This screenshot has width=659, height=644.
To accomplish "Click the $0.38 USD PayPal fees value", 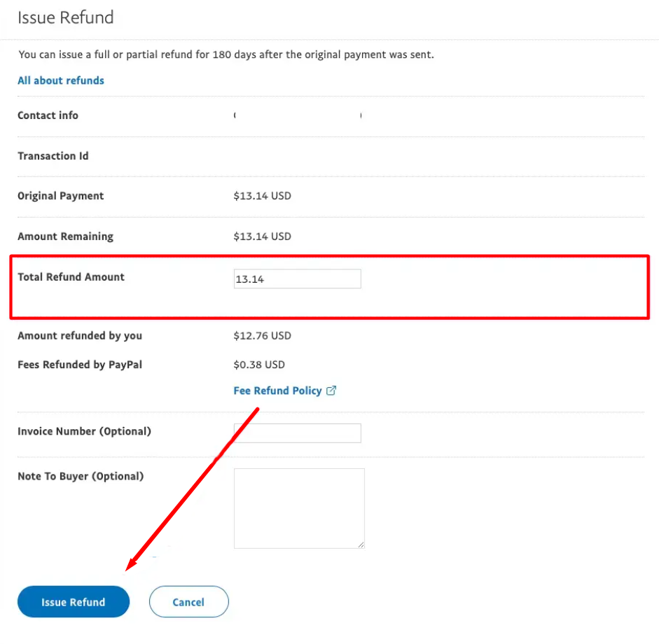I will pyautogui.click(x=259, y=365).
